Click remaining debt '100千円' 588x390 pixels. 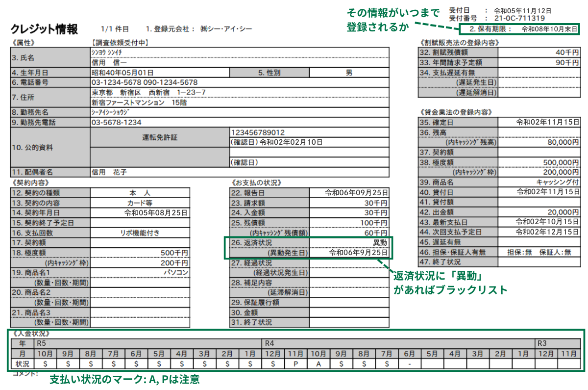pyautogui.click(x=374, y=223)
